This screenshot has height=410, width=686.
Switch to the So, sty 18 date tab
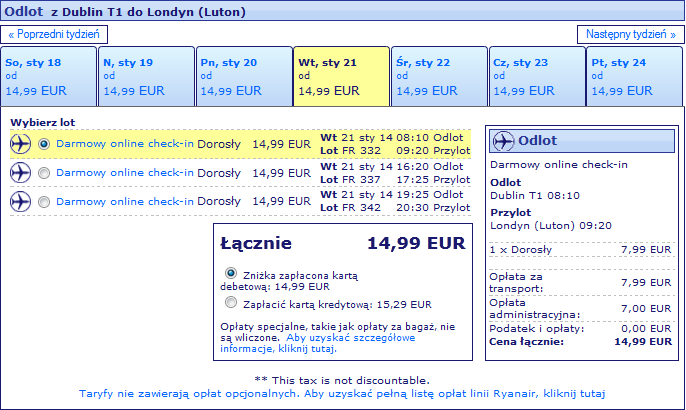coord(49,77)
